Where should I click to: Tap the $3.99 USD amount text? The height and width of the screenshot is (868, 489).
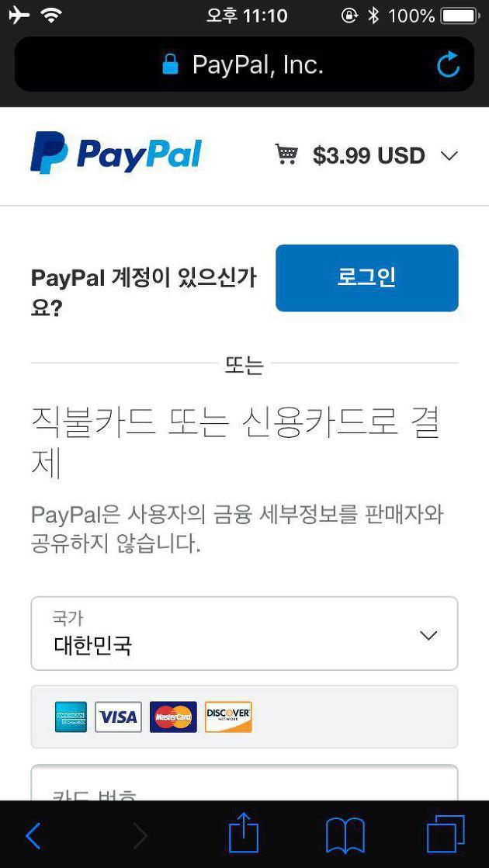pos(369,155)
